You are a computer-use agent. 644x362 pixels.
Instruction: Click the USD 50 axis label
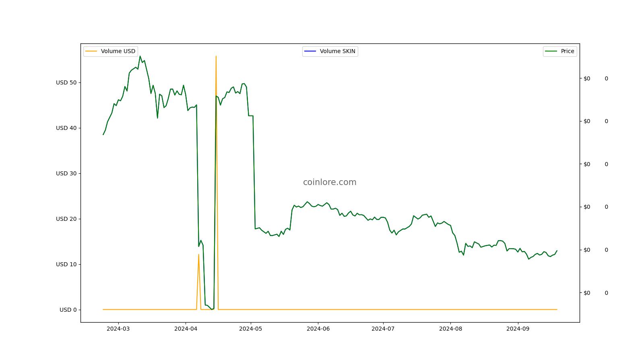[x=66, y=82]
